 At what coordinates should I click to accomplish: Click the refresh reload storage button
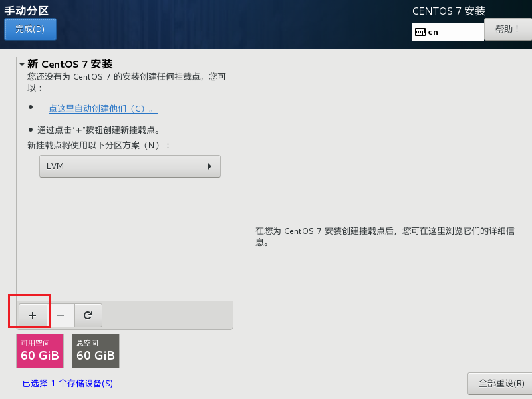(88, 315)
